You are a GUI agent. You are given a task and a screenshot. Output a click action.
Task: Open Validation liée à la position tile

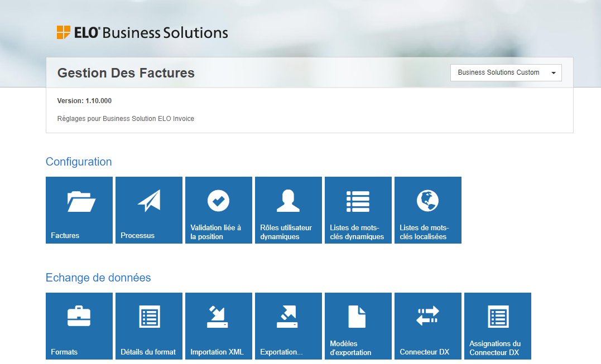(219, 210)
